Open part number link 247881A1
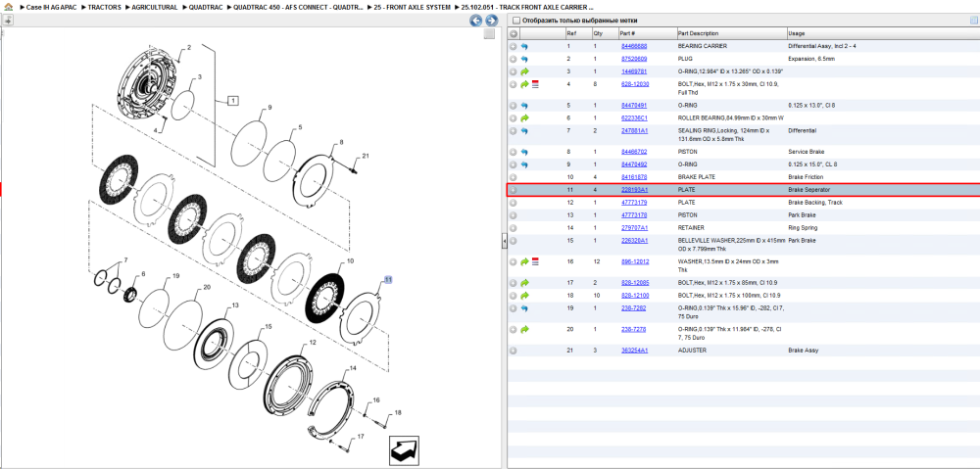This screenshot has height=469, width=980. (634, 131)
